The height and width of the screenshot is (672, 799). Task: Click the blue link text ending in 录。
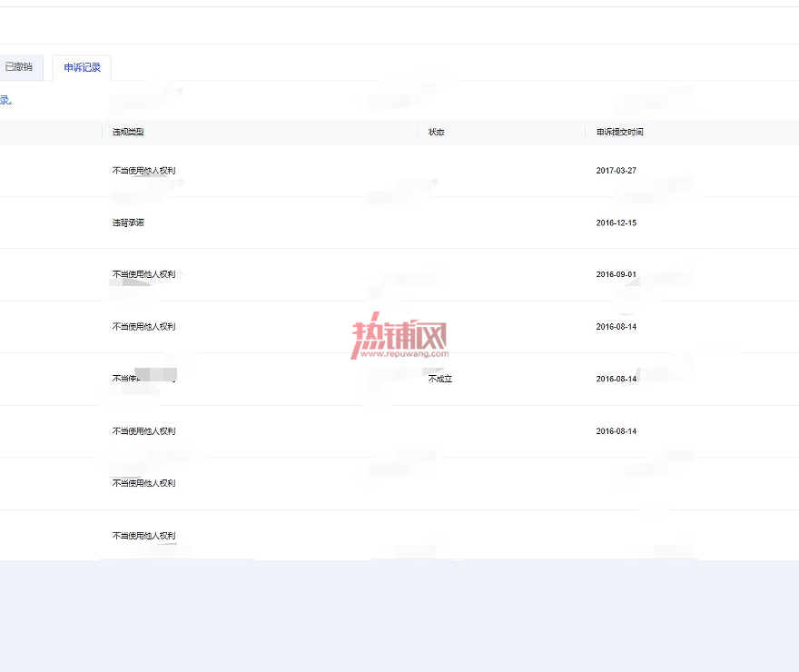coord(6,101)
